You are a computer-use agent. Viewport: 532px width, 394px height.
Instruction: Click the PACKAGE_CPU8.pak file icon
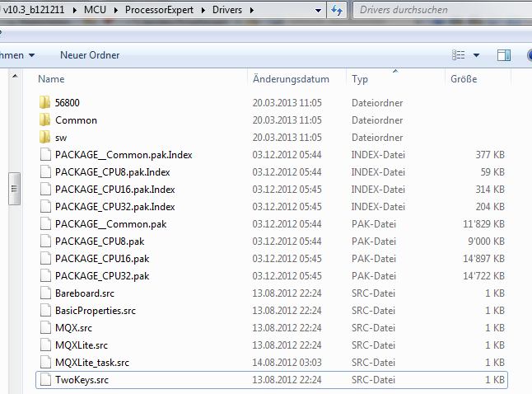[x=45, y=242]
